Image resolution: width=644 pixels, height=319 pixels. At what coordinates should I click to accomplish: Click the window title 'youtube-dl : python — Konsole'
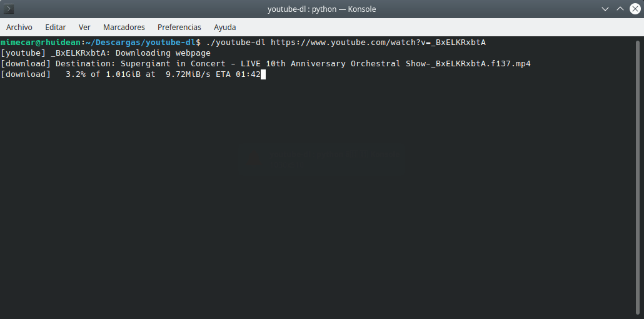click(x=321, y=9)
